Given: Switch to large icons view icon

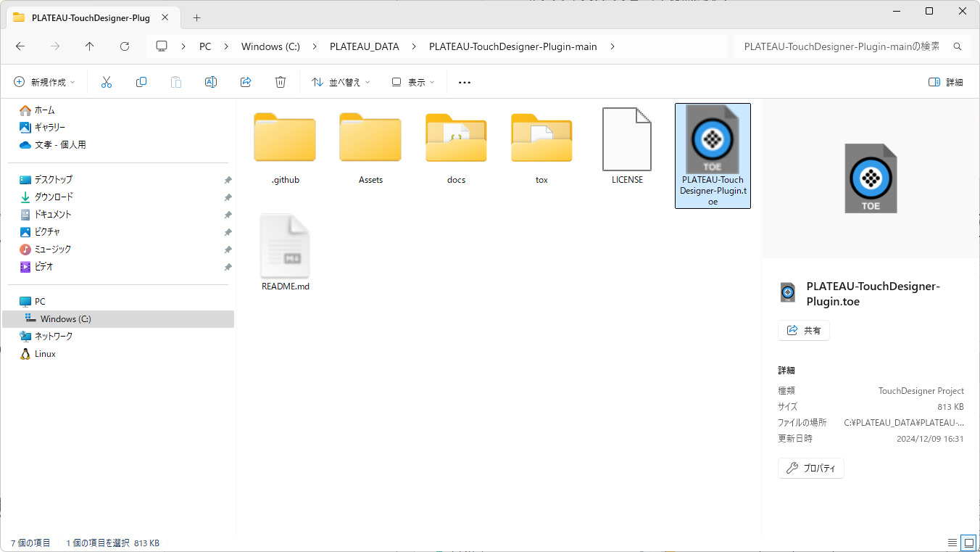Looking at the screenshot, I should [x=968, y=543].
